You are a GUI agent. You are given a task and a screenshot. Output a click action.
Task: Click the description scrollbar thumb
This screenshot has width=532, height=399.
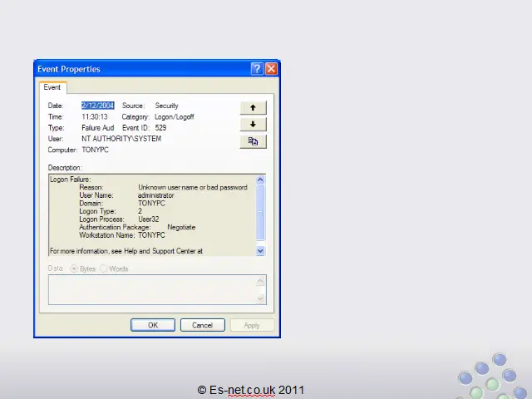pyautogui.click(x=260, y=213)
